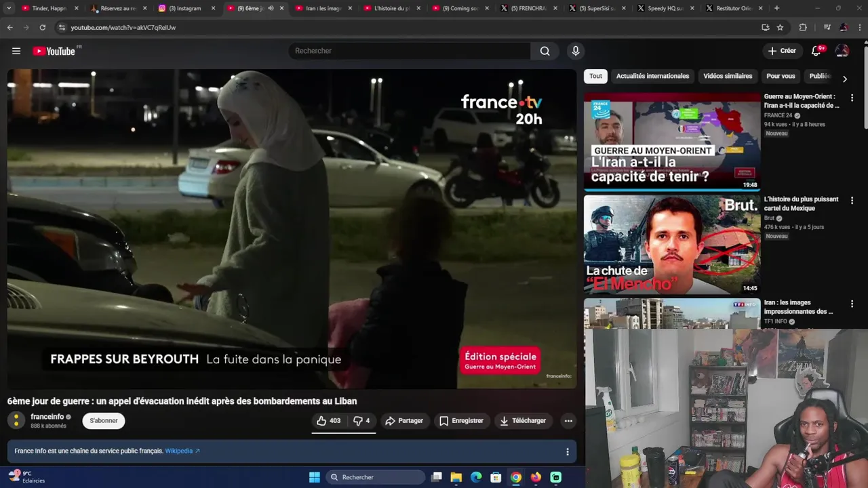Screen dimensions: 868x488
Task: Open title 'L'histoire du plus puissant cartel'
Action: [801, 204]
